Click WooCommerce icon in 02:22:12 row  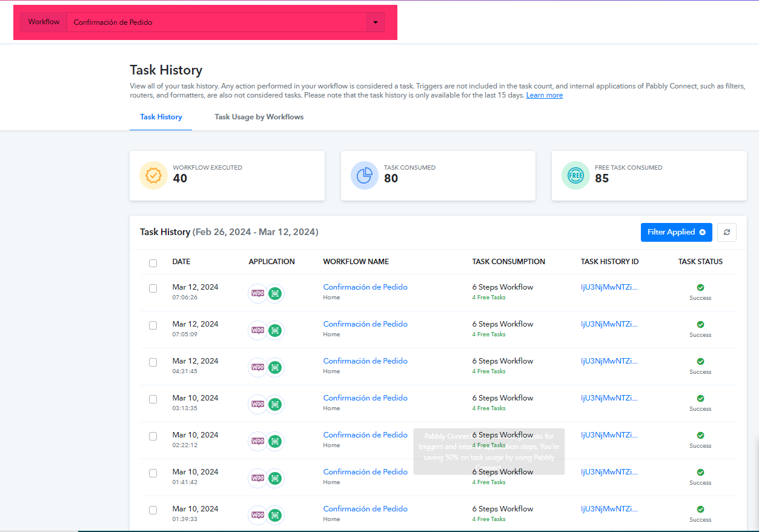257,441
